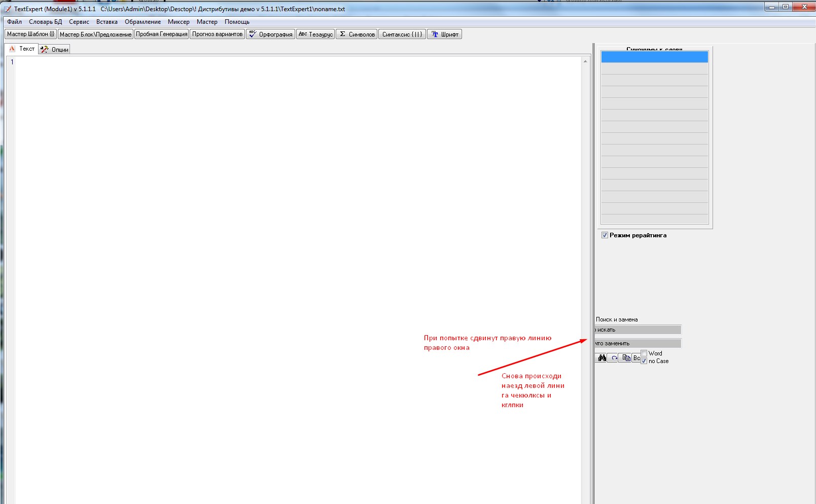The height and width of the screenshot is (504, 816).
Task: Click inside the main text editor area
Action: (x=298, y=280)
